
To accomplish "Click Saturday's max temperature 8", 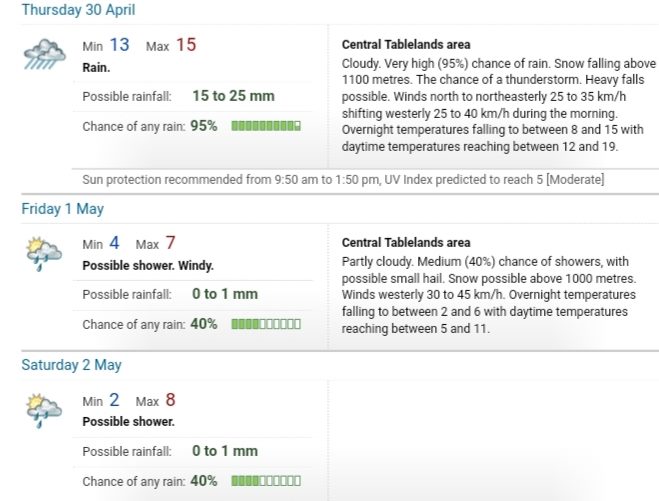I will [170, 400].
